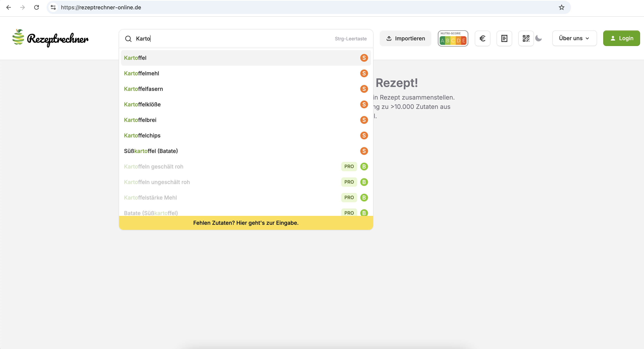
Task: Bookmark page with star icon
Action: tap(561, 8)
